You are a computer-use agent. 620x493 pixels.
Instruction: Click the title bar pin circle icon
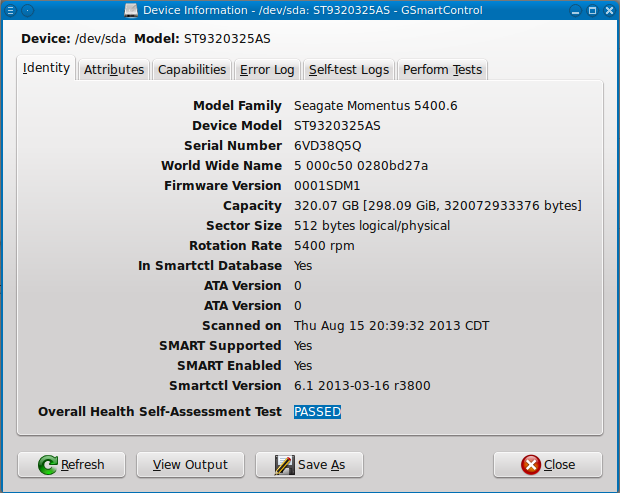point(27,10)
